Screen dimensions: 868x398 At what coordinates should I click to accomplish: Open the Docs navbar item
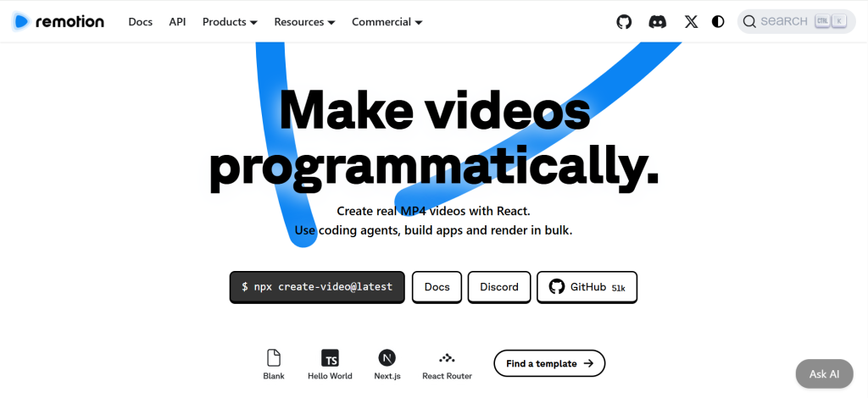coord(140,21)
